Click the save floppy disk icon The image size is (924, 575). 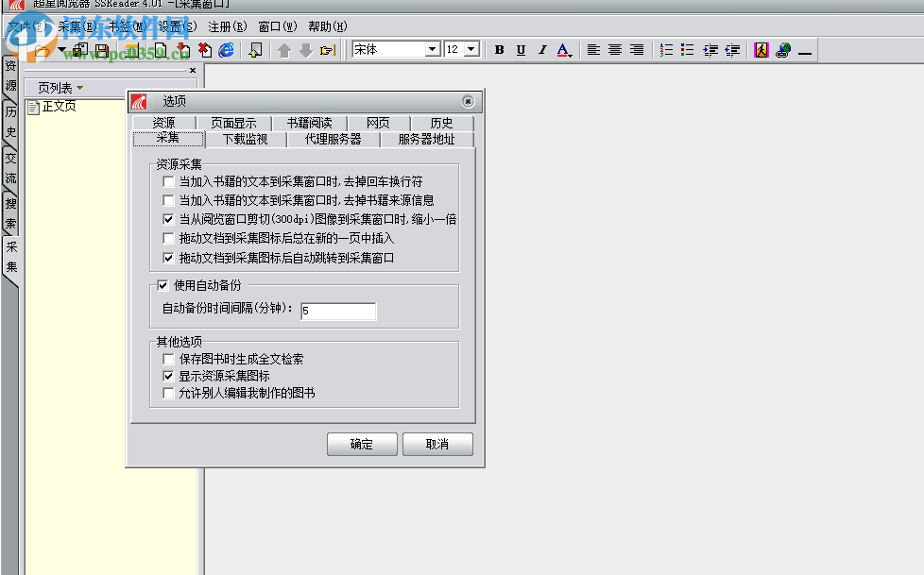[102, 51]
